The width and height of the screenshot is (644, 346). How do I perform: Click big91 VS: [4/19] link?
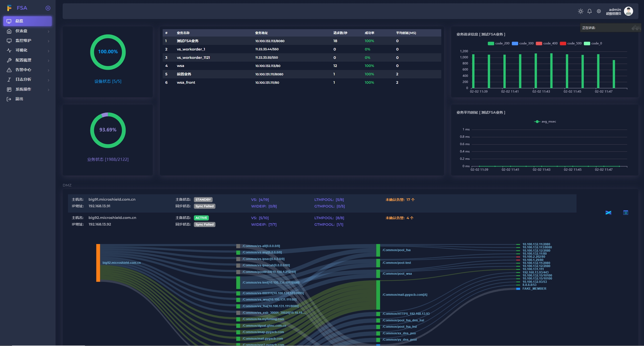pos(260,200)
